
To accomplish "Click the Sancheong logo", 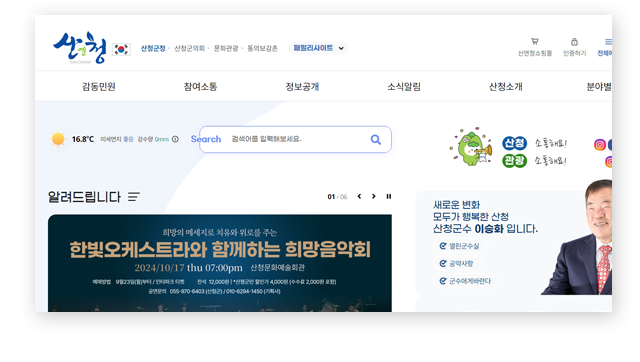I will pos(80,48).
